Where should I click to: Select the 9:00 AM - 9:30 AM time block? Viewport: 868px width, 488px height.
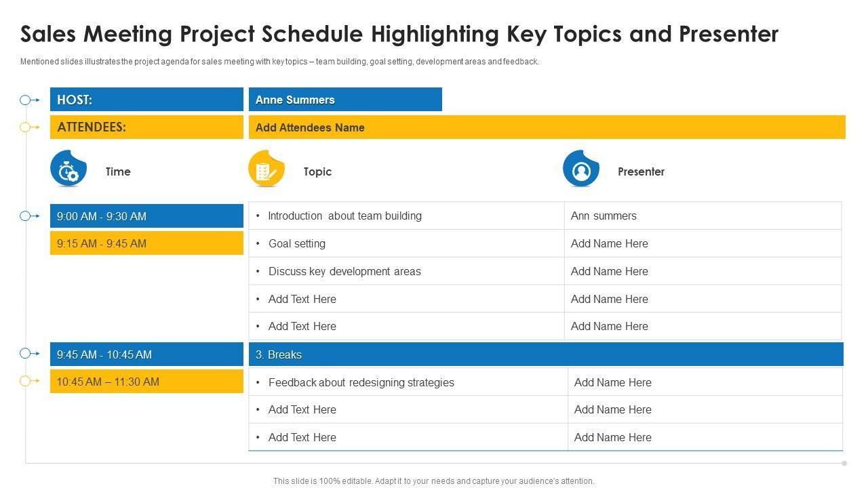(146, 216)
